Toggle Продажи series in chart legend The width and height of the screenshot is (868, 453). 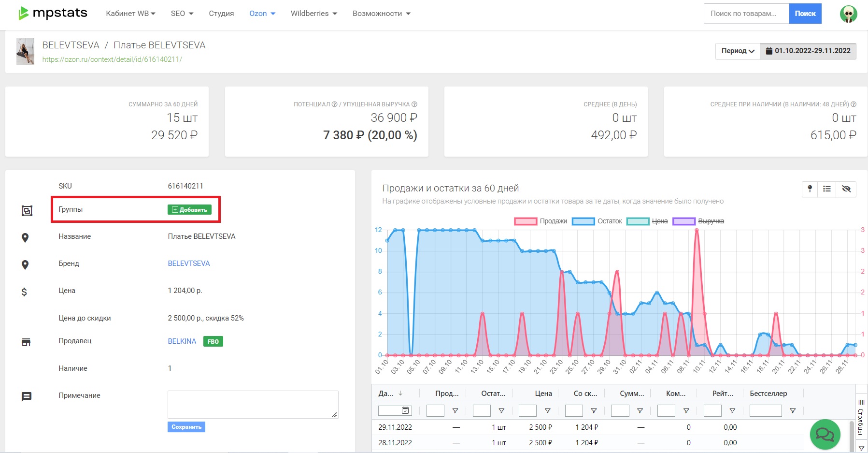[x=541, y=221]
